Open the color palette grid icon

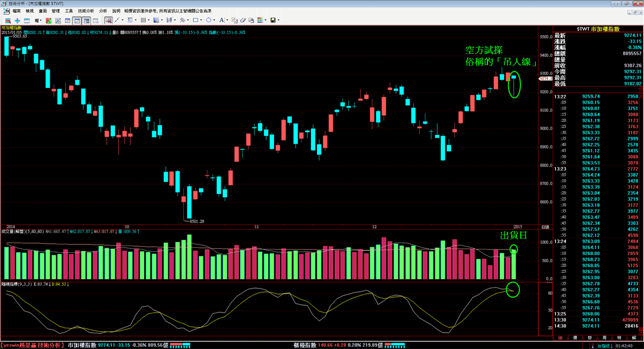point(260,20)
